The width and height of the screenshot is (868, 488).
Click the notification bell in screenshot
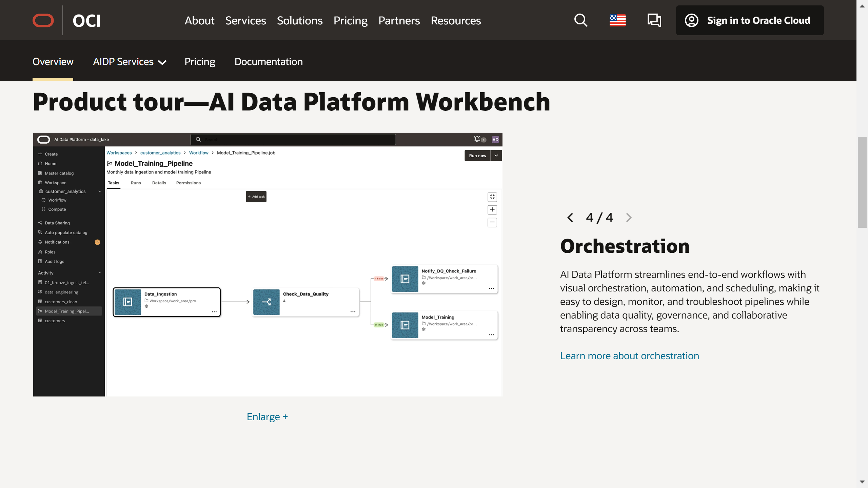(477, 139)
